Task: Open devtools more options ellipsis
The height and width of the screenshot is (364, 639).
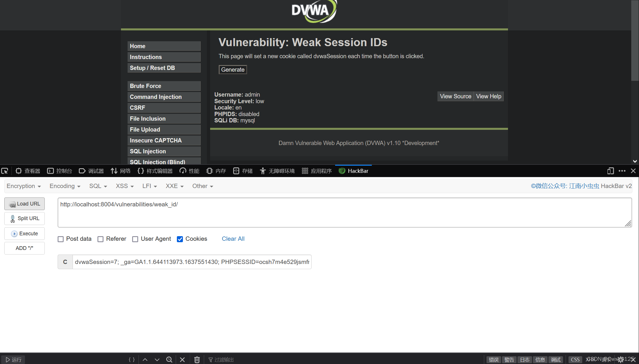Action: [622, 171]
